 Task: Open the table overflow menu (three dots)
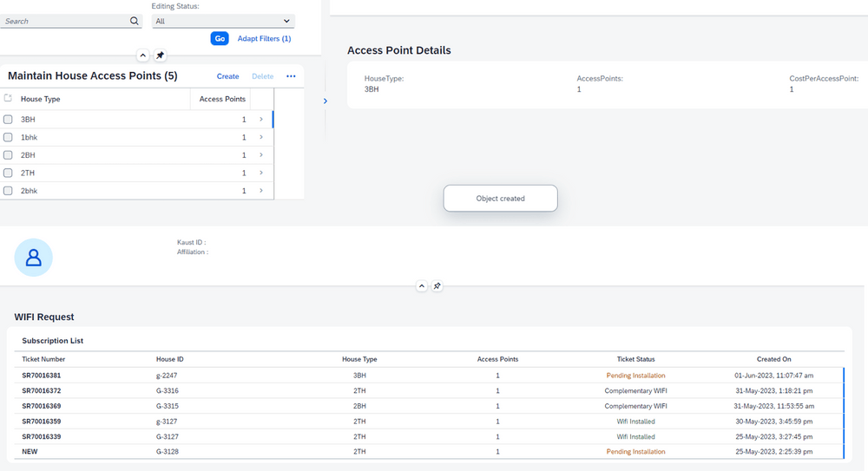(x=291, y=76)
